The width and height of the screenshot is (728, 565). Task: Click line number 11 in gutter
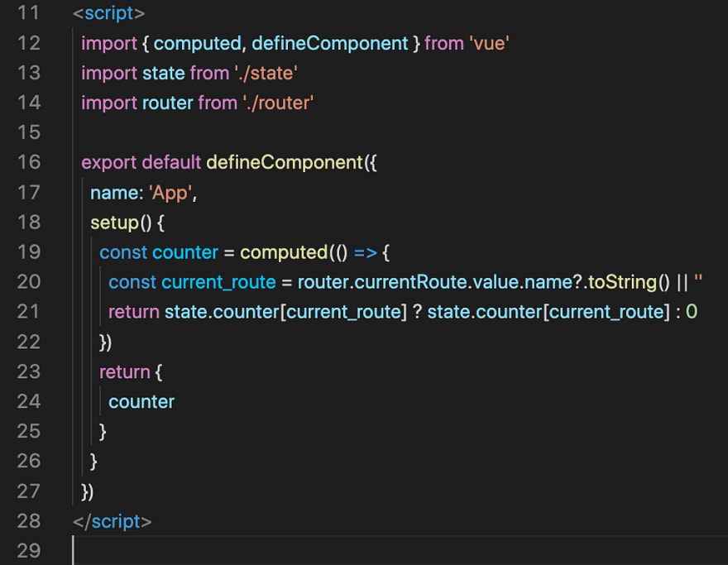(x=28, y=13)
